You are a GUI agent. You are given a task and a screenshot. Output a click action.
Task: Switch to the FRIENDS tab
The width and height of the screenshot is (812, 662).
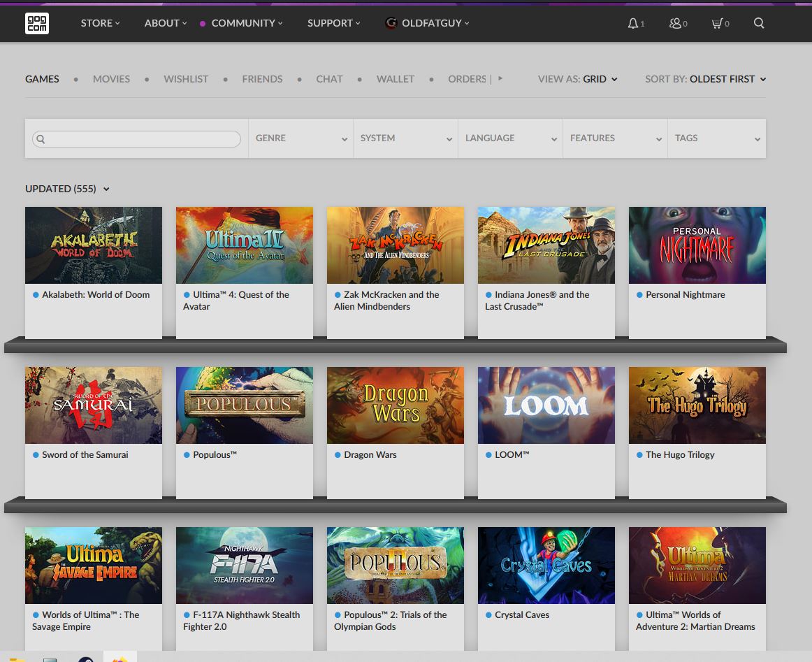(x=262, y=79)
